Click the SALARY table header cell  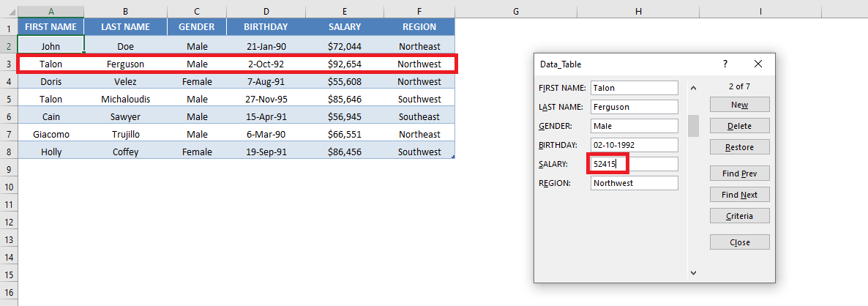(x=344, y=26)
